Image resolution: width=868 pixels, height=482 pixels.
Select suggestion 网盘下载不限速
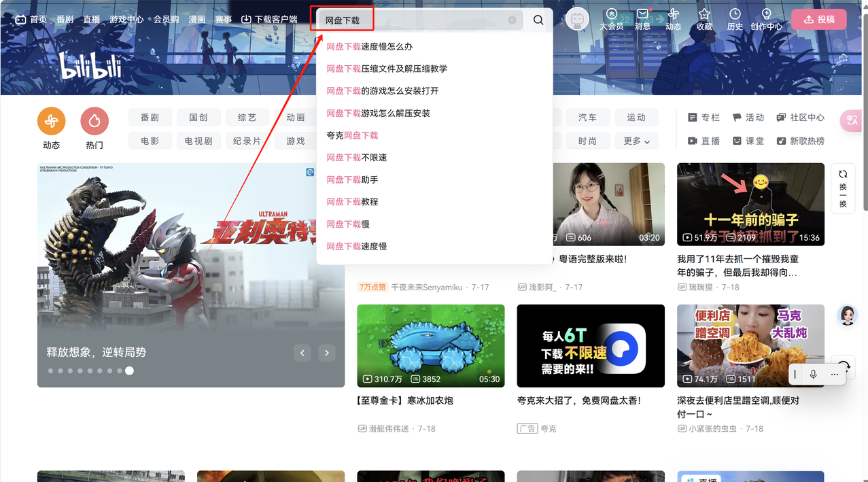[x=357, y=158]
